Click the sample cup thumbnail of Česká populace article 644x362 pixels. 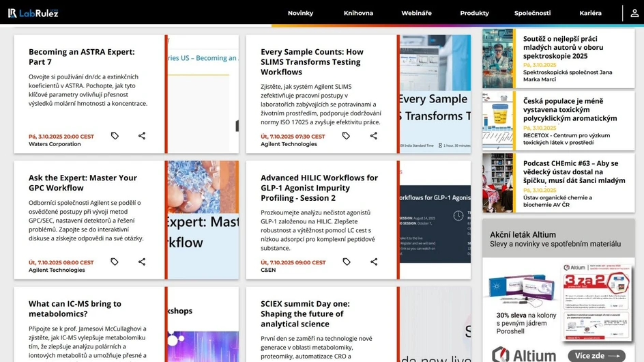pos(498,120)
